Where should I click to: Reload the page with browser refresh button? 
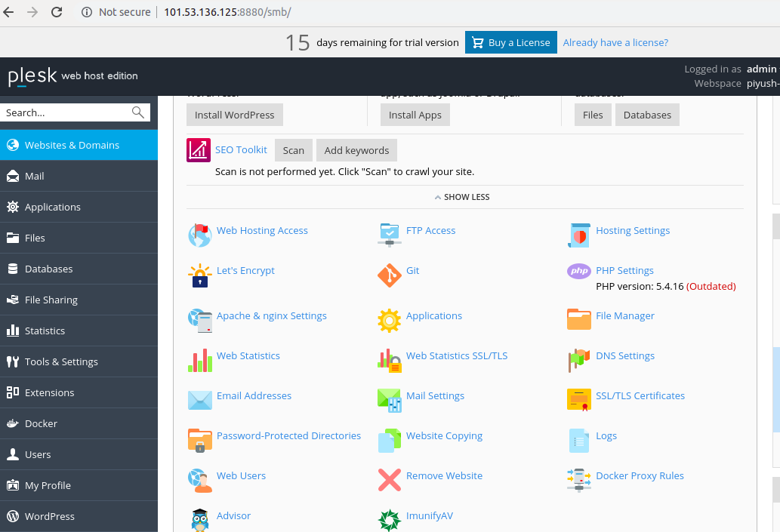click(x=57, y=12)
